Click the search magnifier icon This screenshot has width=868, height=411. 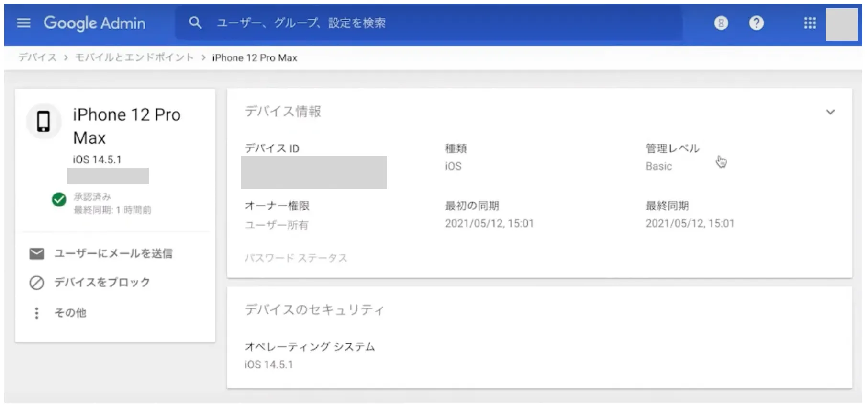(195, 23)
